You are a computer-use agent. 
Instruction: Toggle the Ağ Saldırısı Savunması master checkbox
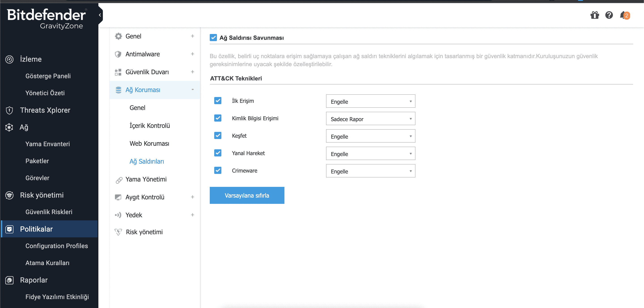coord(214,37)
